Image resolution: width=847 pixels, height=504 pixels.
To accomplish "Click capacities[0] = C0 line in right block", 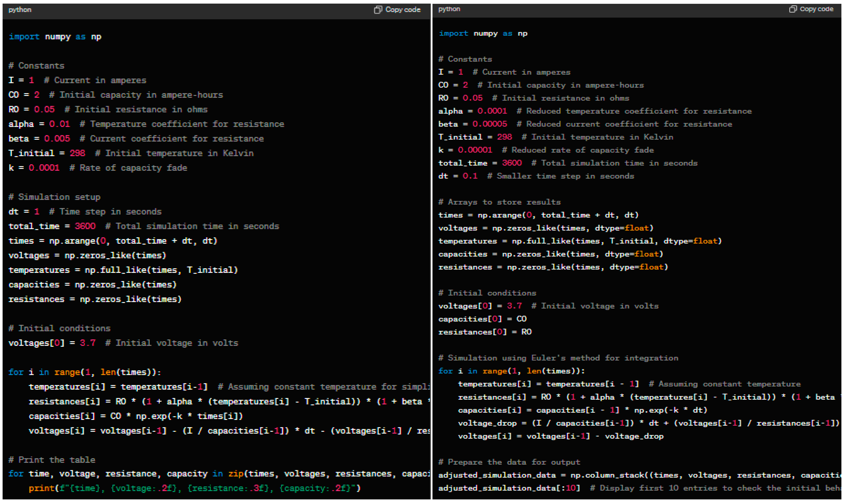I will click(482, 319).
